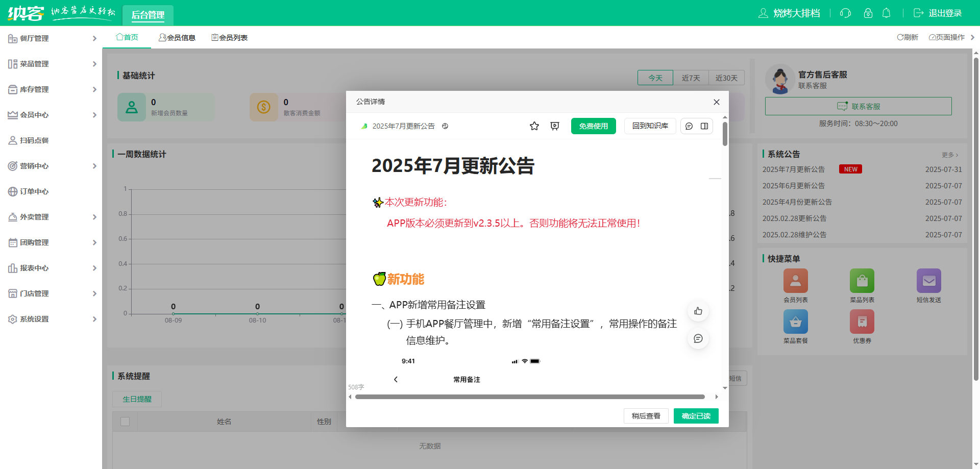Image resolution: width=980 pixels, height=469 pixels.
Task: Click the announcement horizontal scrollbar
Action: tap(530, 397)
